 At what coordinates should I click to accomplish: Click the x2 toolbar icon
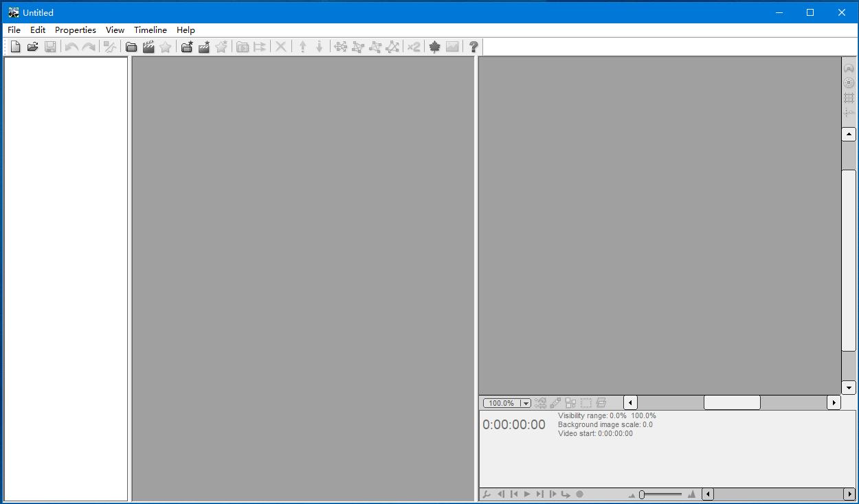(413, 47)
